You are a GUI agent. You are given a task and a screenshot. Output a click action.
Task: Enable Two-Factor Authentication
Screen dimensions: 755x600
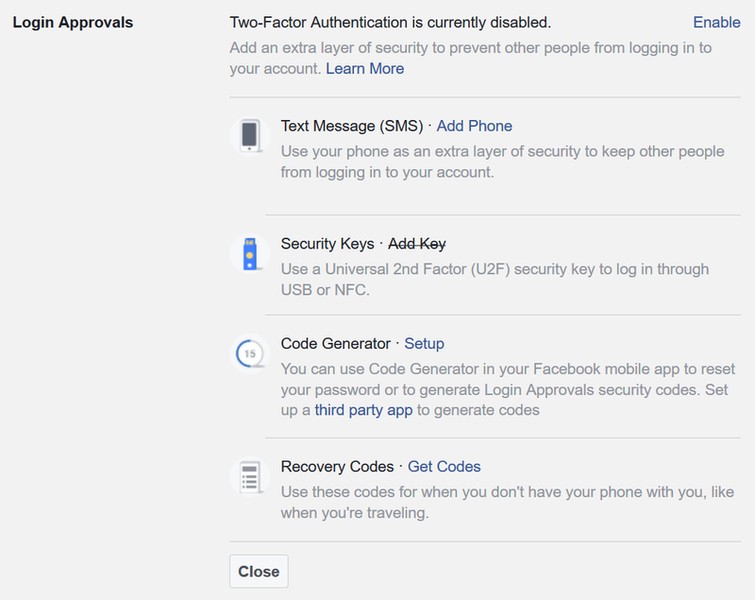tap(717, 22)
